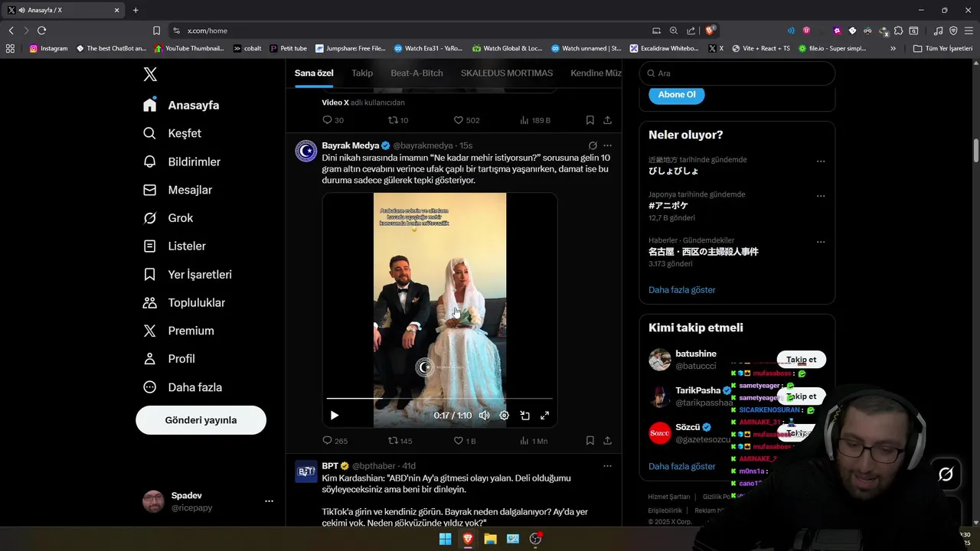This screenshot has width=980, height=551.
Task: Open more options for #アニポケ trend
Action: tap(821, 196)
